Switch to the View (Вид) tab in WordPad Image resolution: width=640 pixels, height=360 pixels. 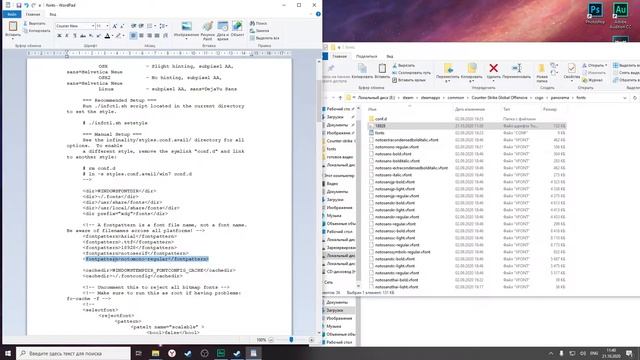coord(53,14)
